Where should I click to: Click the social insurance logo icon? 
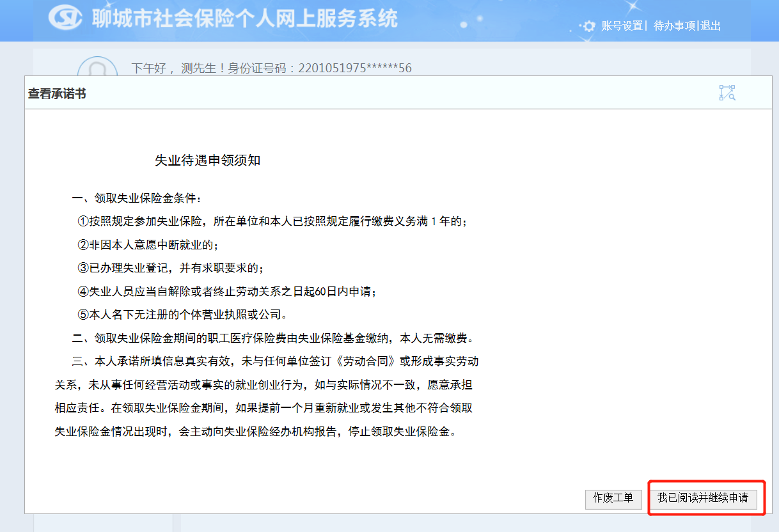[65, 19]
